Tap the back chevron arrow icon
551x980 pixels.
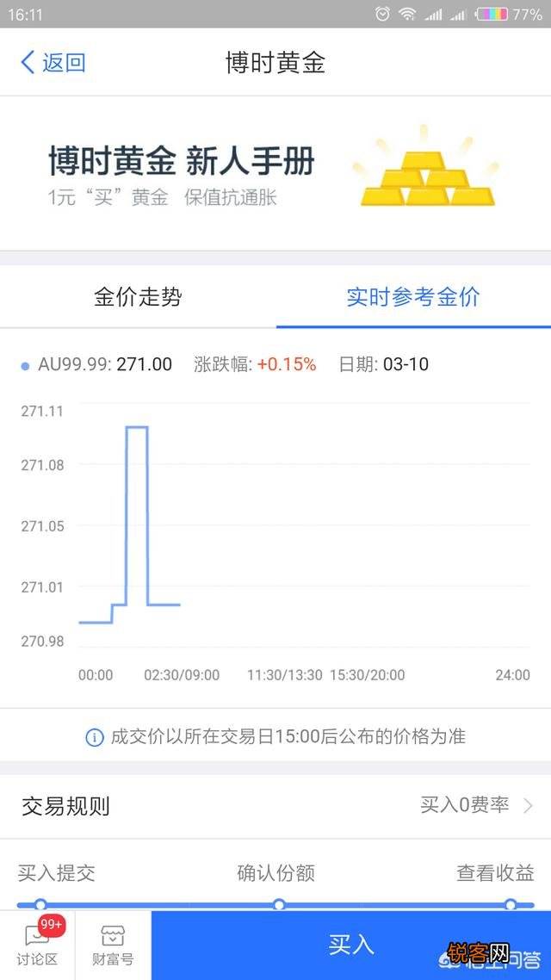pos(27,63)
